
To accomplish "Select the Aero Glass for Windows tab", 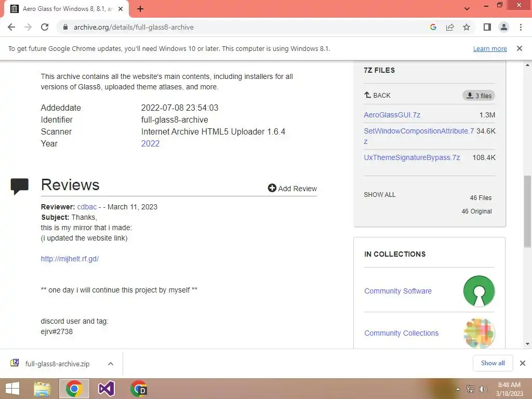I will [x=66, y=9].
